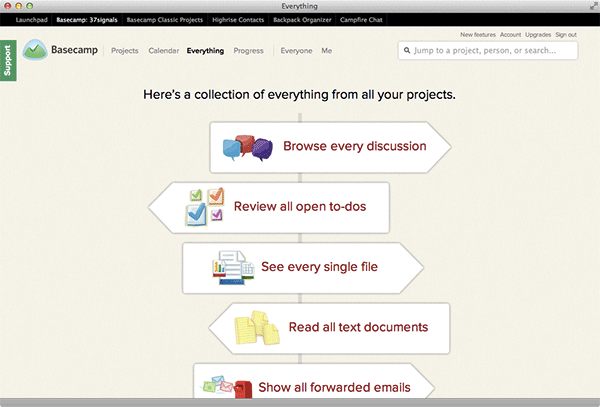Select the Everything navigation item
The height and width of the screenshot is (407, 600).
pos(205,51)
